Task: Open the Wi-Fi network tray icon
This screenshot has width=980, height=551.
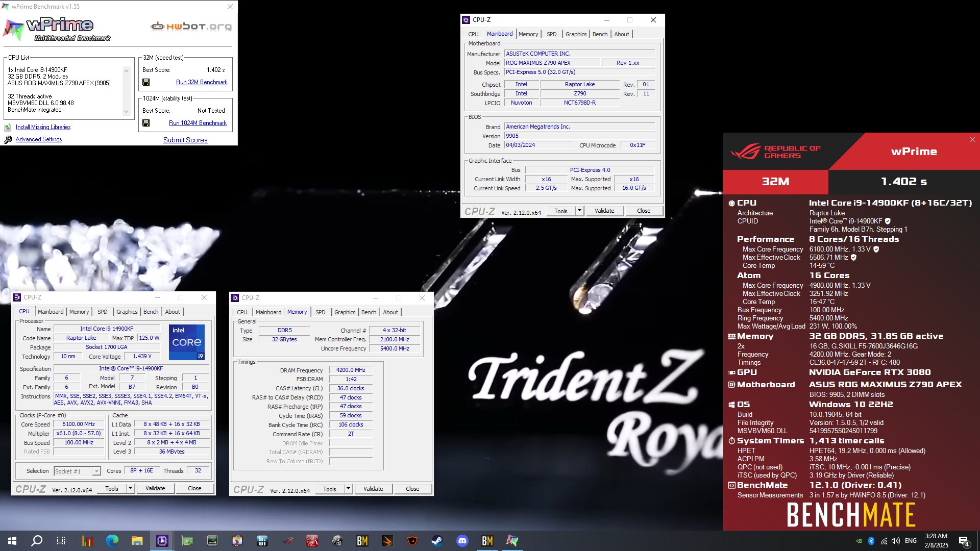Action: tap(884, 541)
